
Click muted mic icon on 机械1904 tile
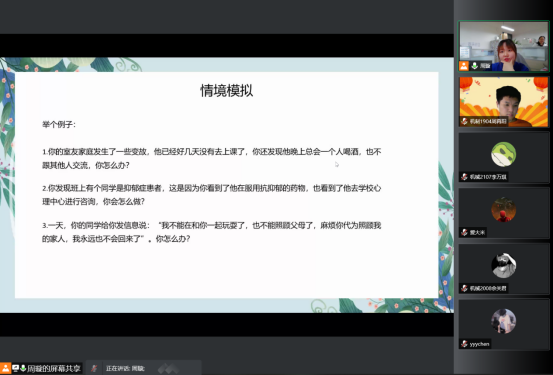[x=465, y=121]
